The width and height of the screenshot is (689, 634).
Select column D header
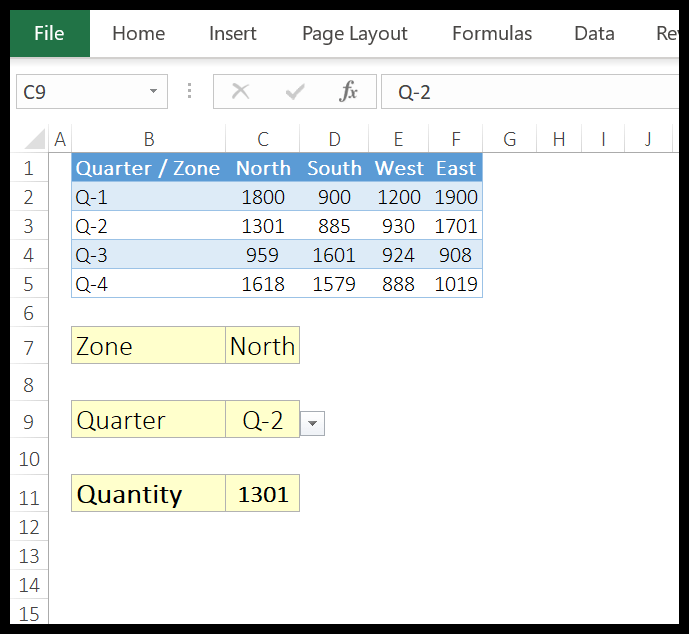pos(334,139)
